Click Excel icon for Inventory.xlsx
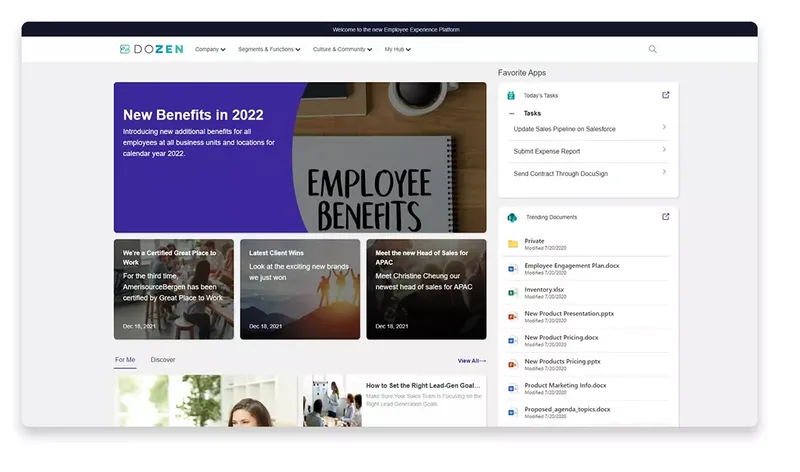Screen dimensions: 800x472 (x=513, y=292)
